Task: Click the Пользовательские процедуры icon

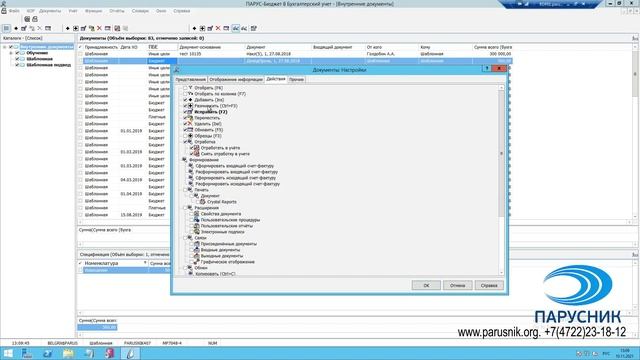Action: click(x=196, y=220)
